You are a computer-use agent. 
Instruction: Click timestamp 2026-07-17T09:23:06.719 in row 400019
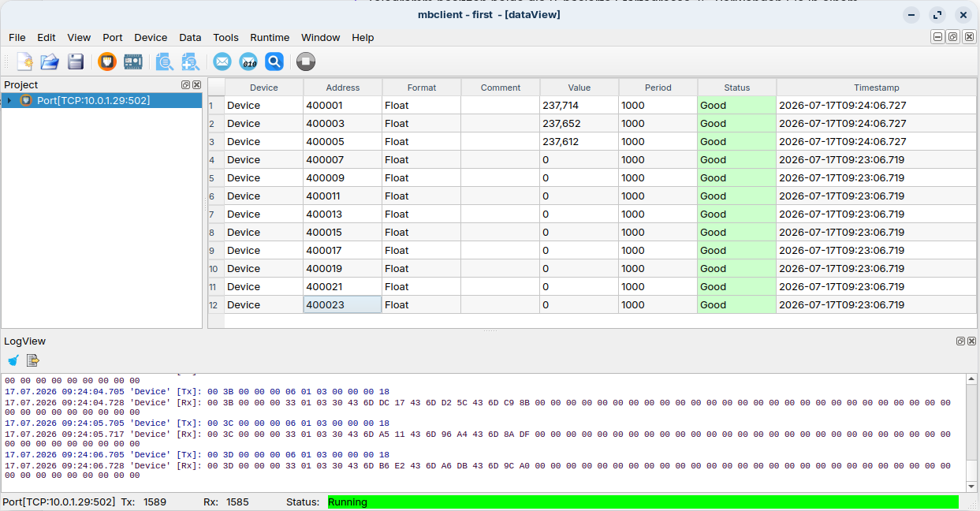click(x=877, y=268)
